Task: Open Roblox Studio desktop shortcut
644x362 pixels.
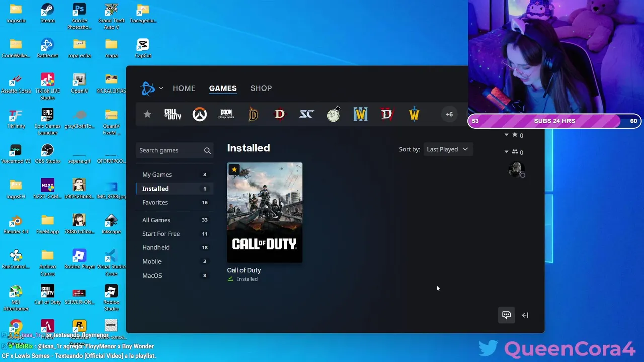Action: 111,297
